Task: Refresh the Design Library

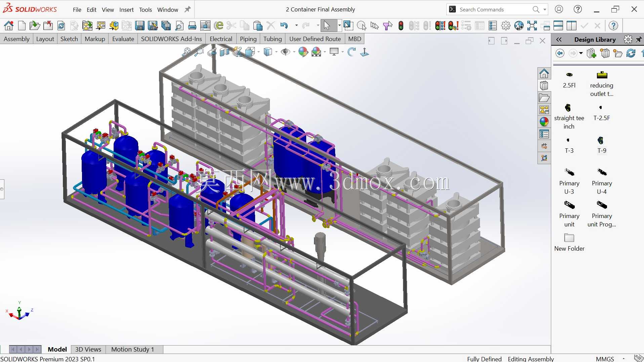Action: click(631, 53)
